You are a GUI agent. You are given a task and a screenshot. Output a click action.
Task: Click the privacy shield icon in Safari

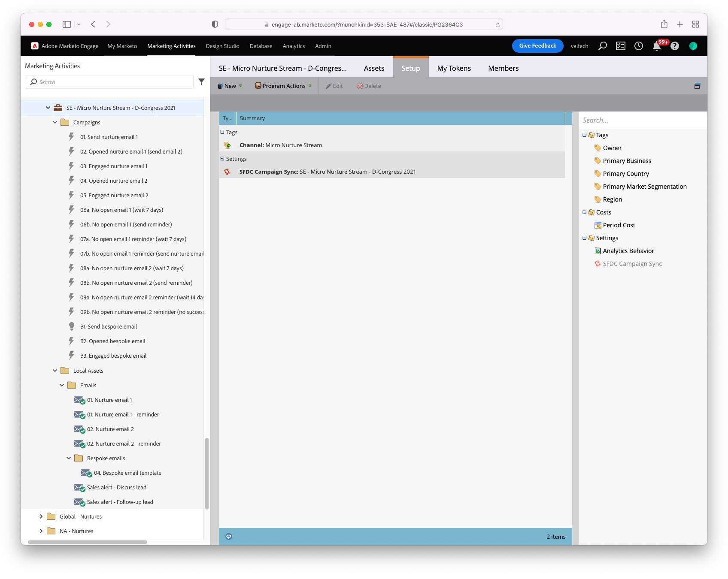click(x=215, y=24)
